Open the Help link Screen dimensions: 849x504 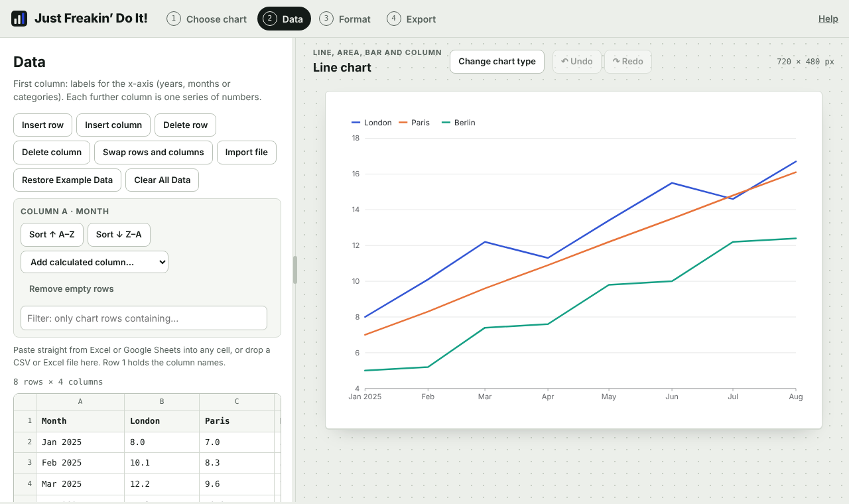(828, 19)
